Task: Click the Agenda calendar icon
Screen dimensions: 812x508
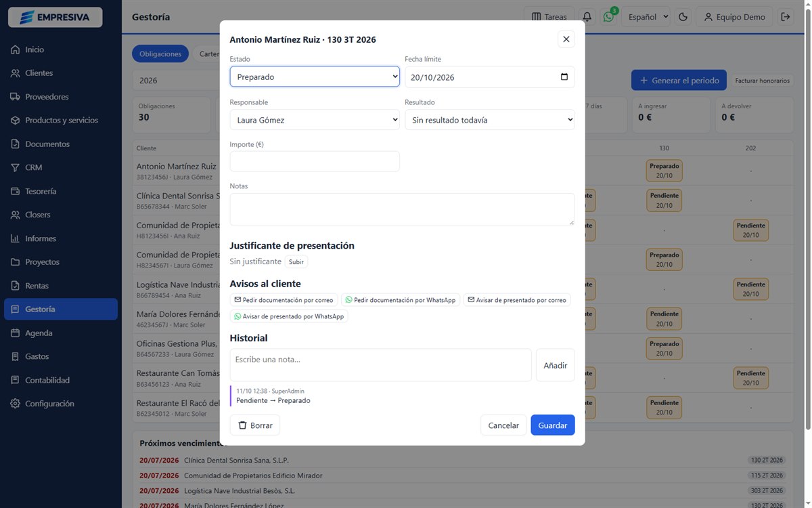Action: coord(15,333)
